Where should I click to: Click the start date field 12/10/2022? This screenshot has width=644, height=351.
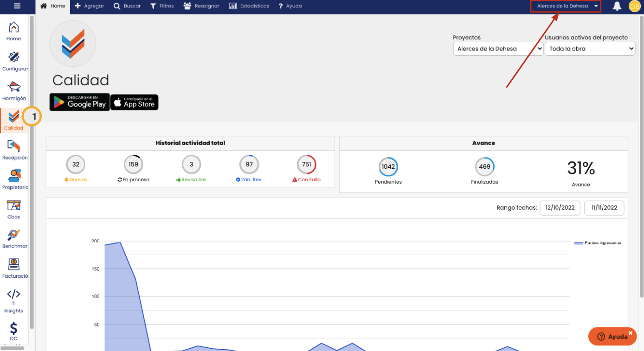tap(560, 208)
